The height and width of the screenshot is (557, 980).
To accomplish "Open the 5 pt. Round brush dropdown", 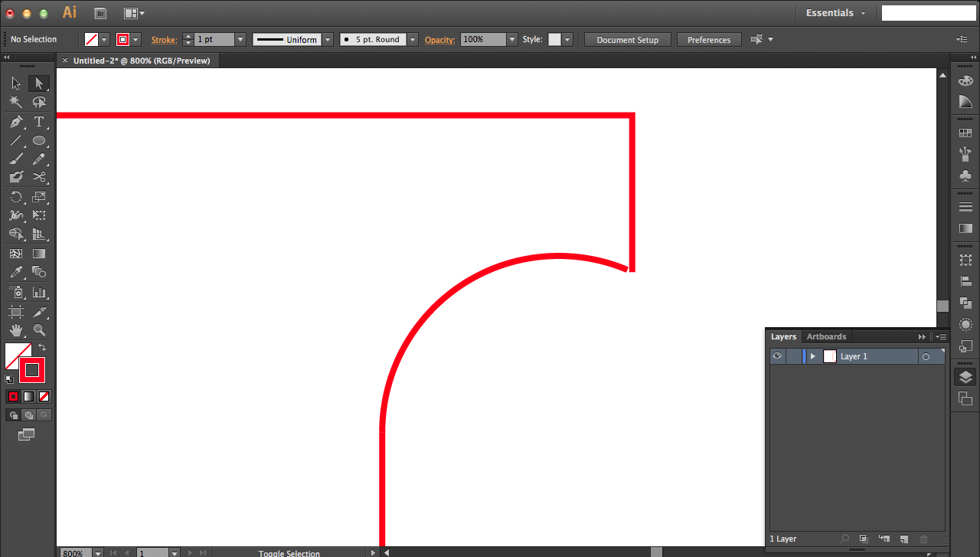I will pos(413,40).
